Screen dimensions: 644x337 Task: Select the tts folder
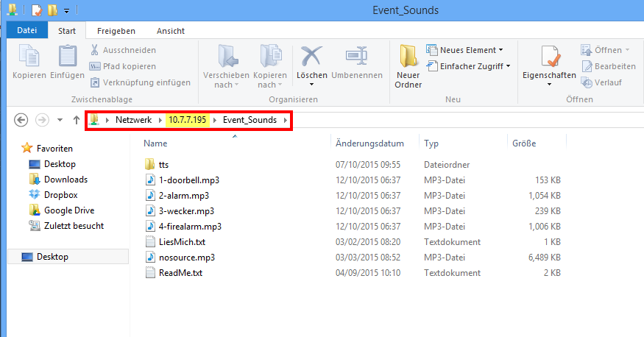point(163,165)
